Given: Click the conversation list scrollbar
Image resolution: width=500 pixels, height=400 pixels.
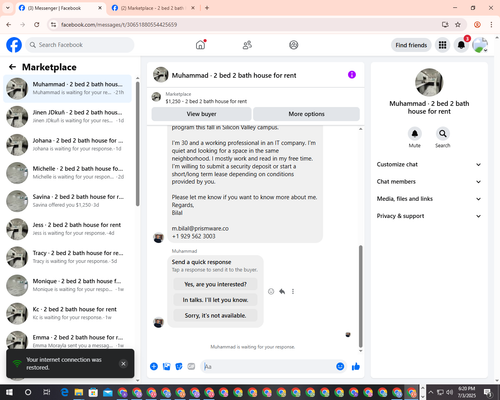Looking at the screenshot, I should pyautogui.click(x=137, y=144).
